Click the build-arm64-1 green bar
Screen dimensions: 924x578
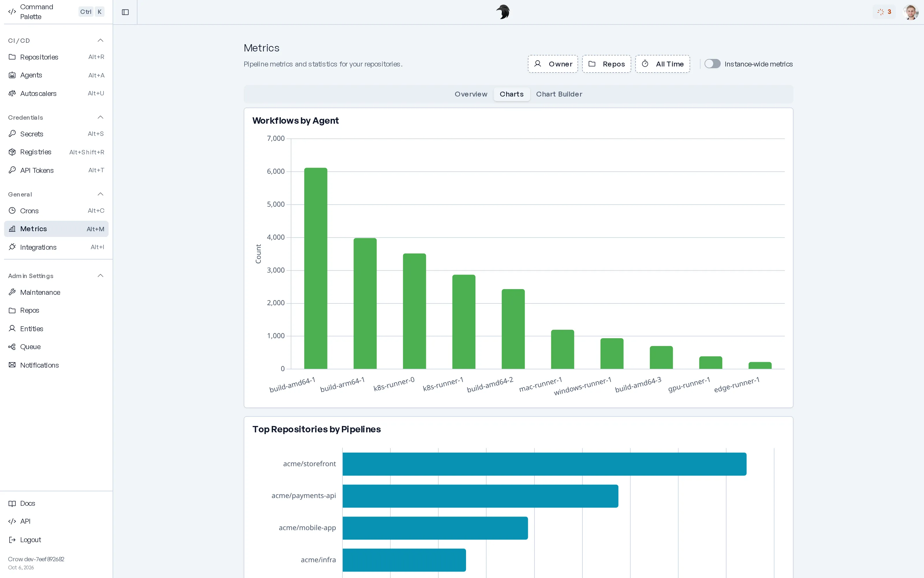pos(365,303)
